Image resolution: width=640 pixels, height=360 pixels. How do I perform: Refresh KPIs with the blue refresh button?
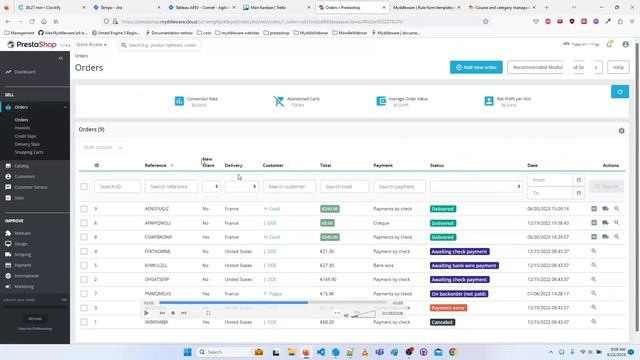(x=620, y=92)
